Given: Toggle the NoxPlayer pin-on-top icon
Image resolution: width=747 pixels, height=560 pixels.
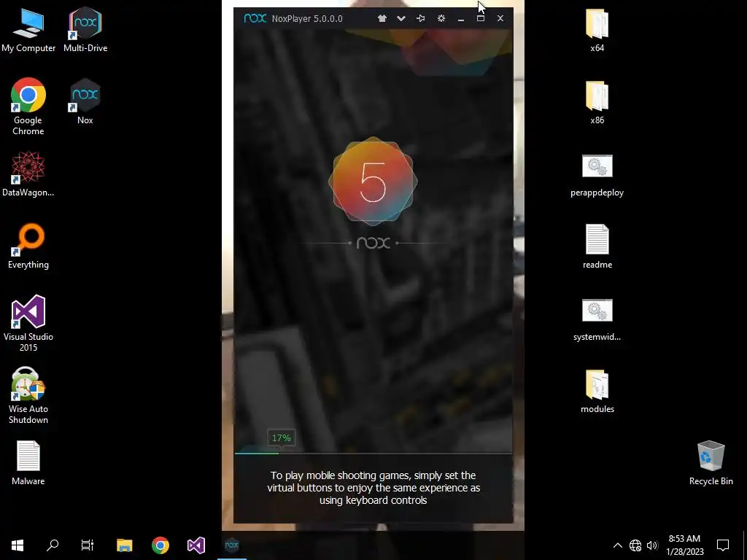Looking at the screenshot, I should 421,18.
